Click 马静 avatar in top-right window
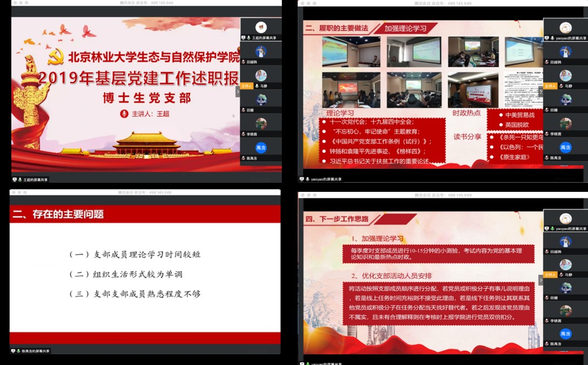Viewport: 588px width, 365px height. (565, 75)
